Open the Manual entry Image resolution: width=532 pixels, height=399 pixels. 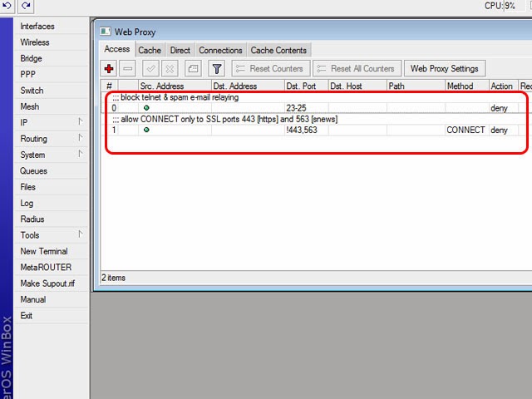[51, 299]
